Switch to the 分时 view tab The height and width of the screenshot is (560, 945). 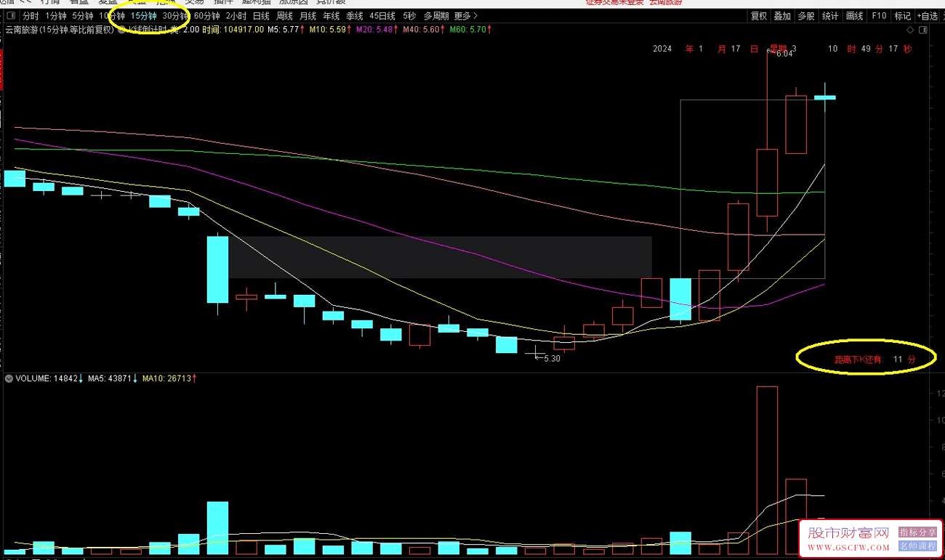31,16
